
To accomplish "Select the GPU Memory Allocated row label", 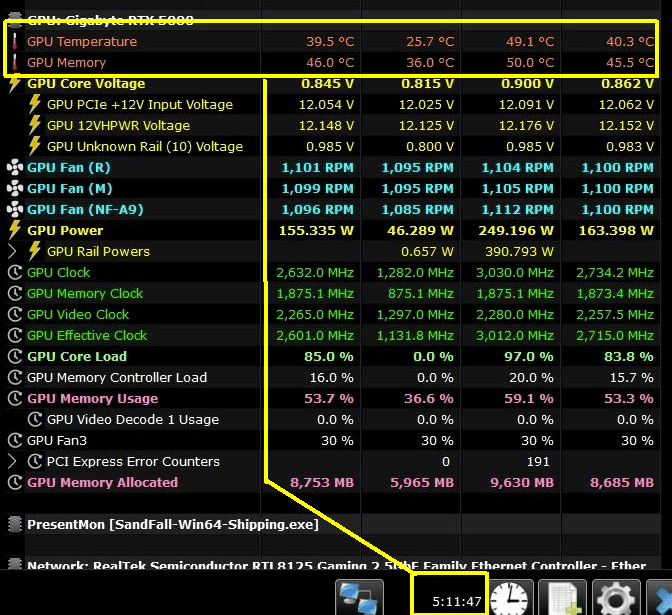I will 102,483.
